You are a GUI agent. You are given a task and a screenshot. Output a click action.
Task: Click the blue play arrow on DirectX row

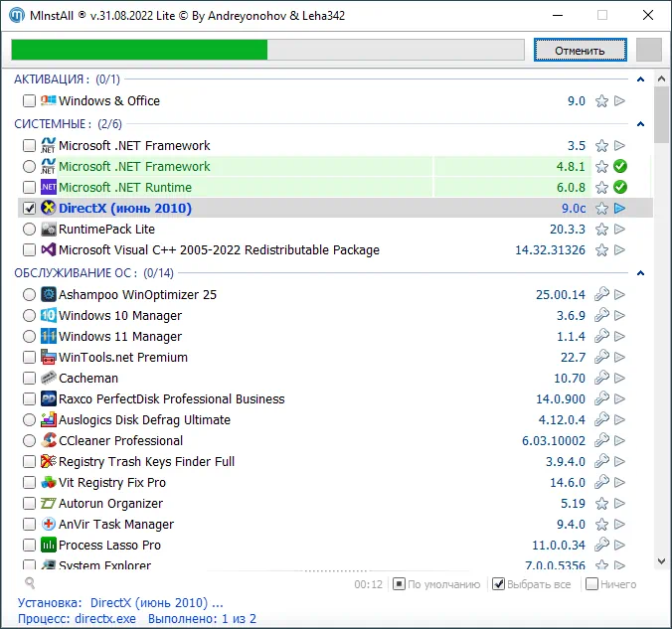620,209
